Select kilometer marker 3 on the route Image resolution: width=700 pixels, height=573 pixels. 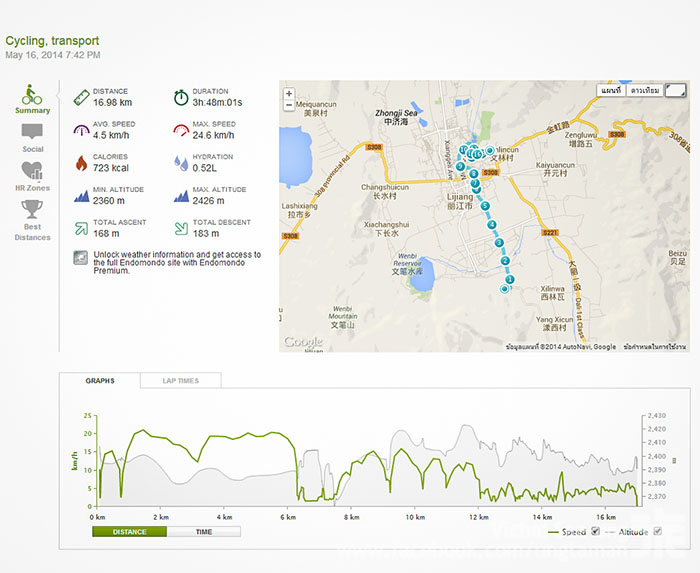[x=499, y=243]
